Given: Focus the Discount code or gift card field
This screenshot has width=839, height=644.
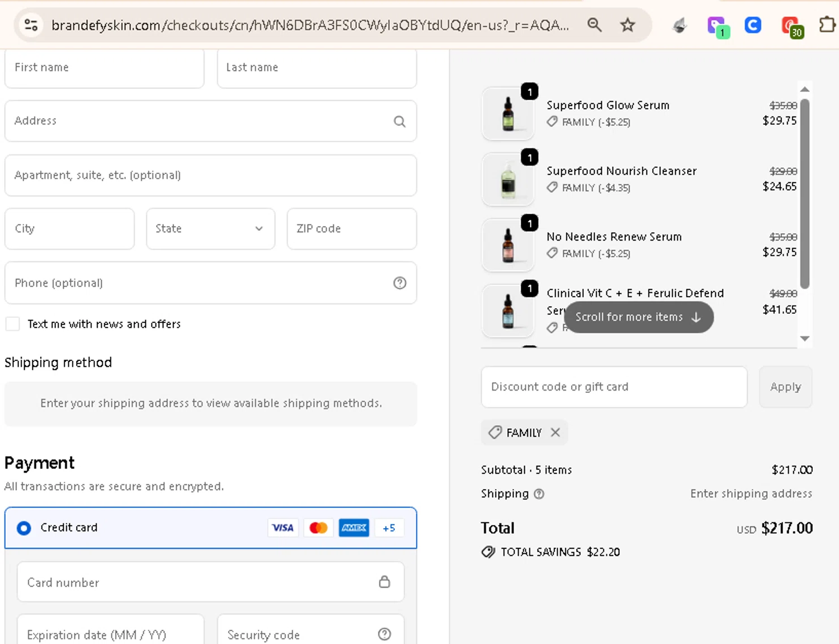Looking at the screenshot, I should click(x=614, y=387).
